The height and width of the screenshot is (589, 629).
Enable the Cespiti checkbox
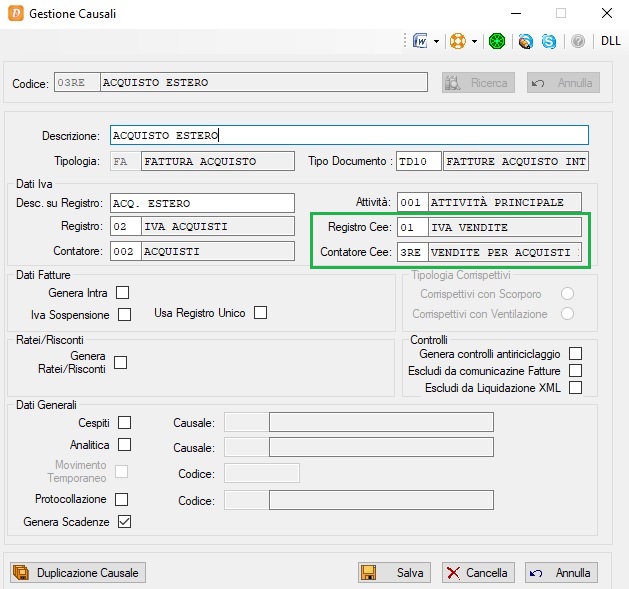(124, 422)
